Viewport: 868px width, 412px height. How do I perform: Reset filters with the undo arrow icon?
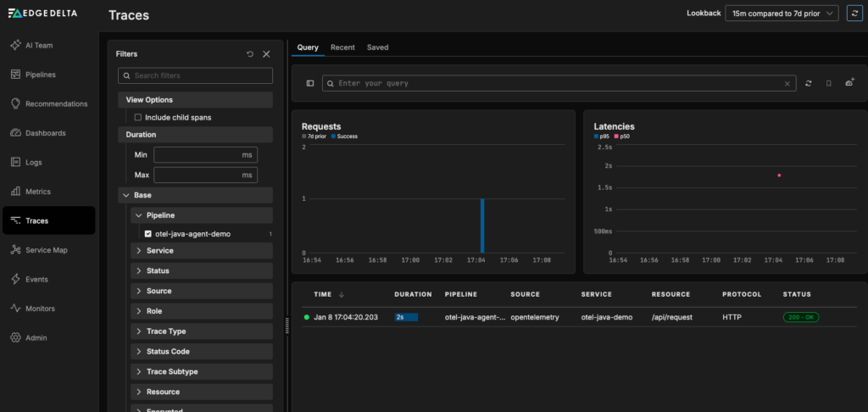click(x=250, y=54)
